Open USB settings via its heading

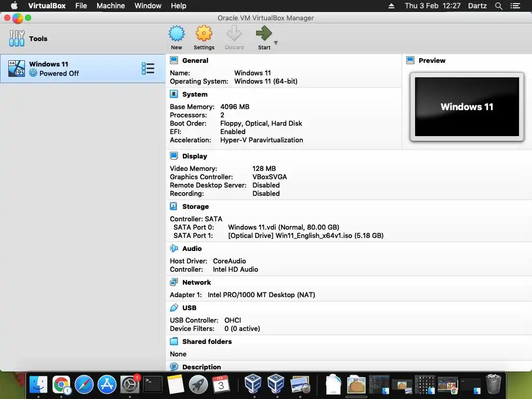pos(189,308)
